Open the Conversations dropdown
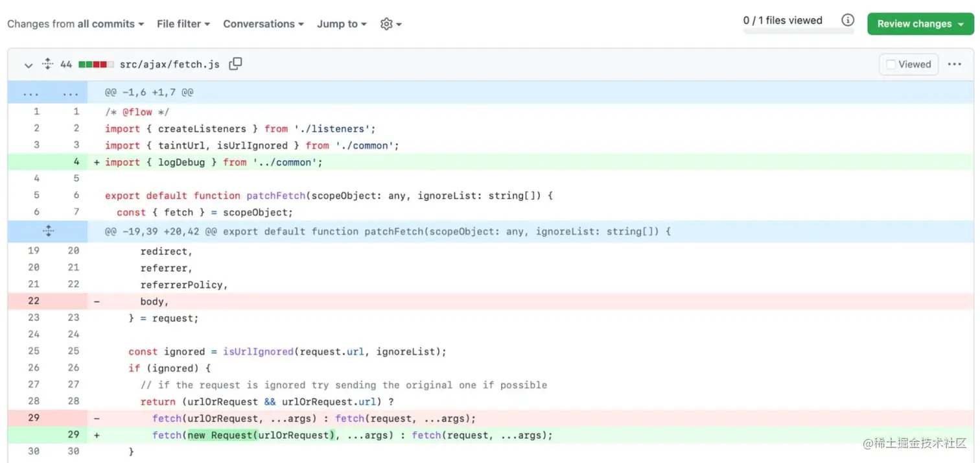Viewport: 980px width, 463px height. pyautogui.click(x=262, y=24)
